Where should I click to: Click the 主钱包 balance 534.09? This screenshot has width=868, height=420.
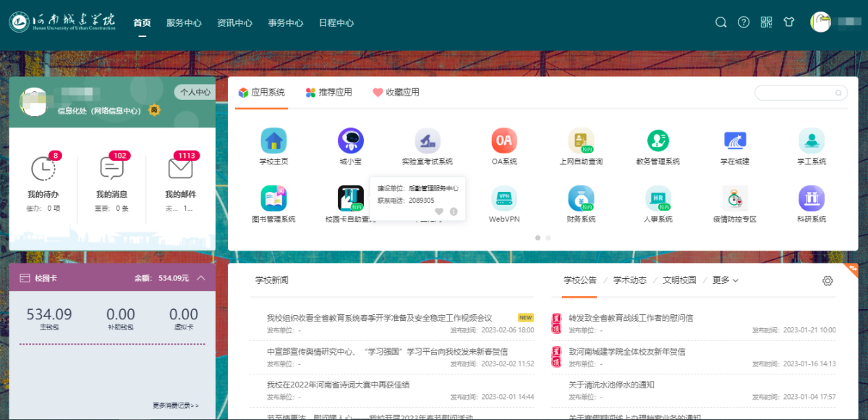click(x=49, y=314)
